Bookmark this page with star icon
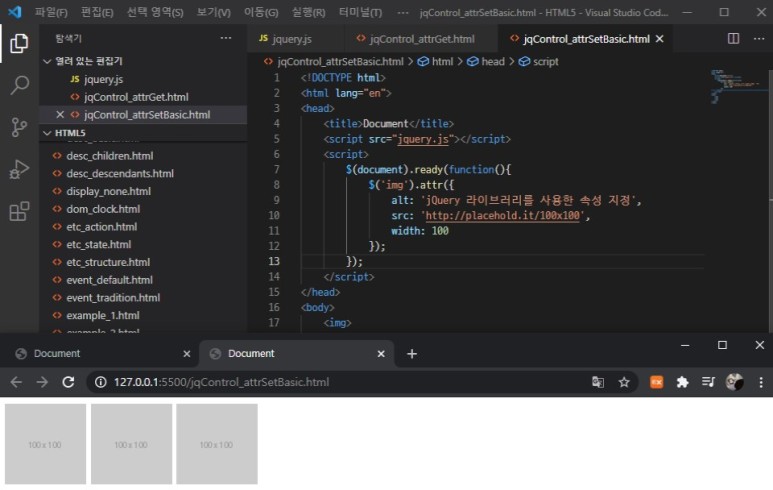 [624, 382]
